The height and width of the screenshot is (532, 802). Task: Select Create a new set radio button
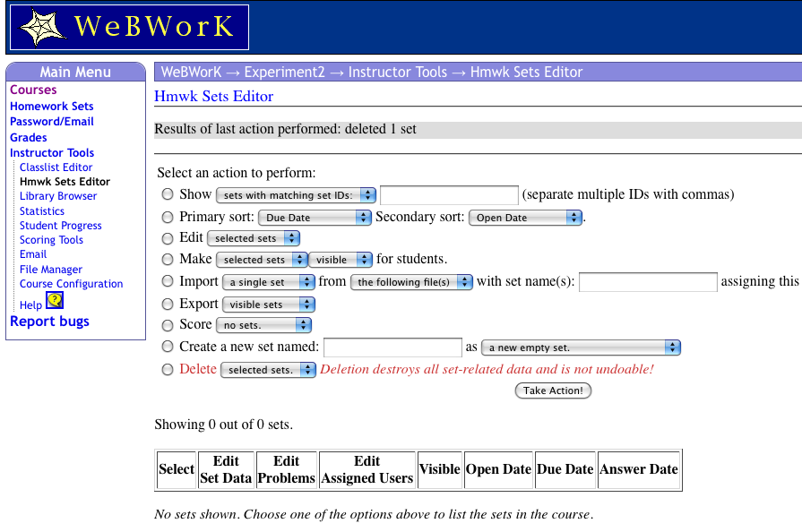point(168,347)
